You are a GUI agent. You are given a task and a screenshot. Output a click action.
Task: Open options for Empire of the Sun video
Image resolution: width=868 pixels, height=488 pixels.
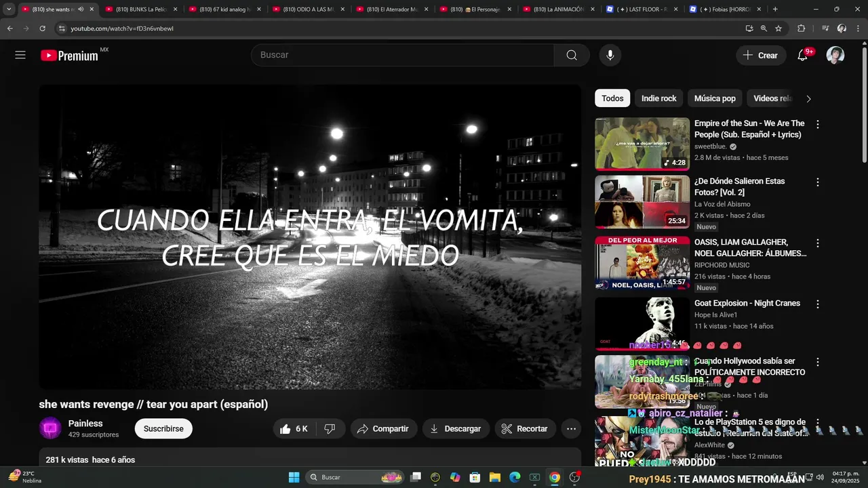[x=817, y=124]
